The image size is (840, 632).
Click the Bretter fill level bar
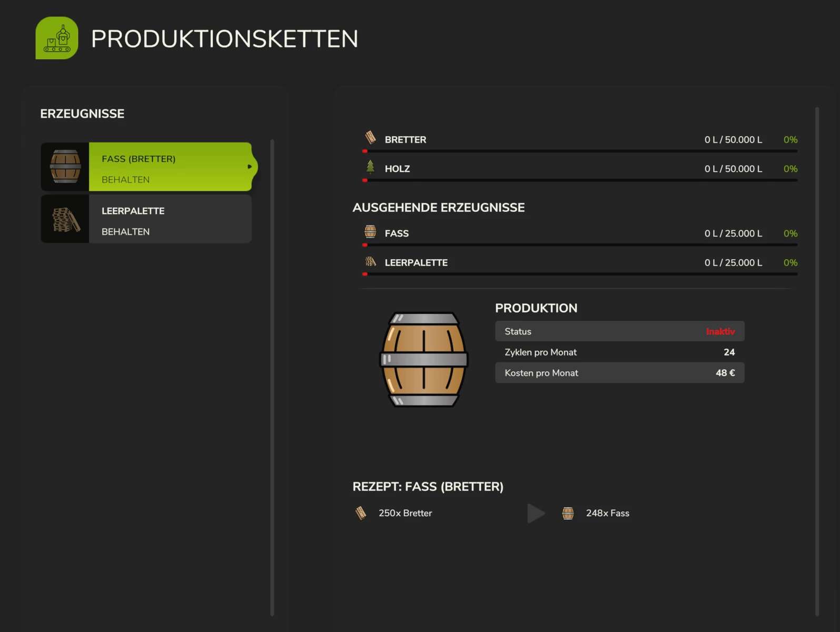click(x=580, y=151)
